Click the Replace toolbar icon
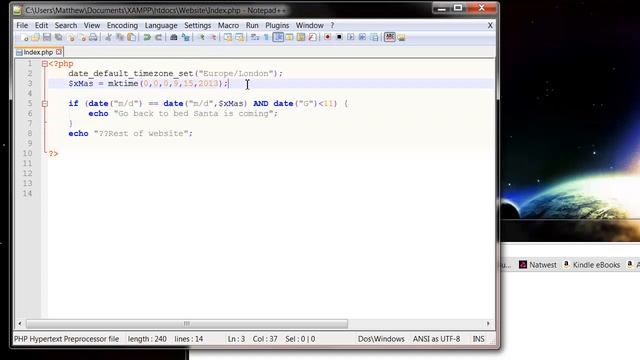This screenshot has height=360, width=640. [x=186, y=38]
